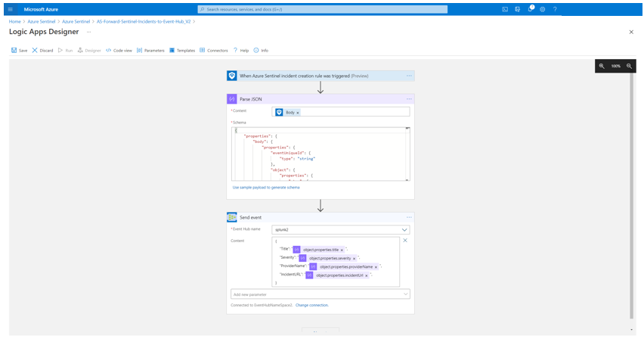Open Connectors from the toolbar
This screenshot has height=339, width=644.
pos(203,50)
